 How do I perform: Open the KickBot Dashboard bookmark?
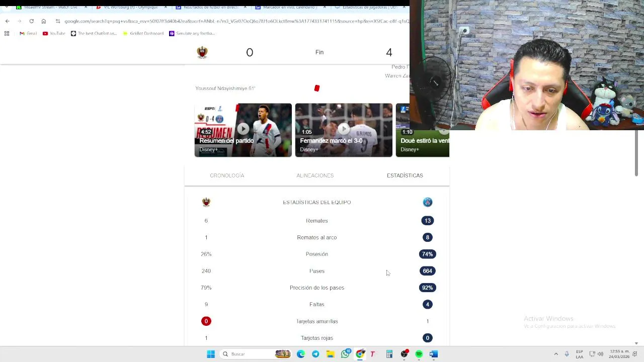(143, 33)
